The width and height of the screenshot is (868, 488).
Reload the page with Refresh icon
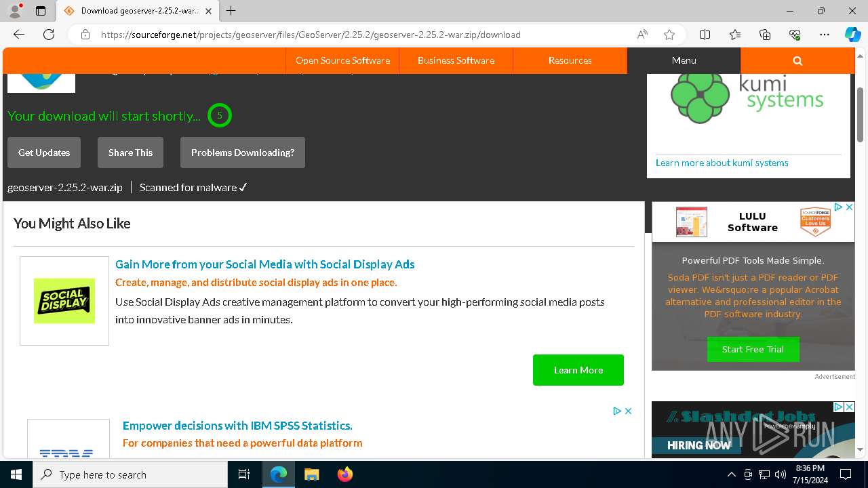[49, 35]
